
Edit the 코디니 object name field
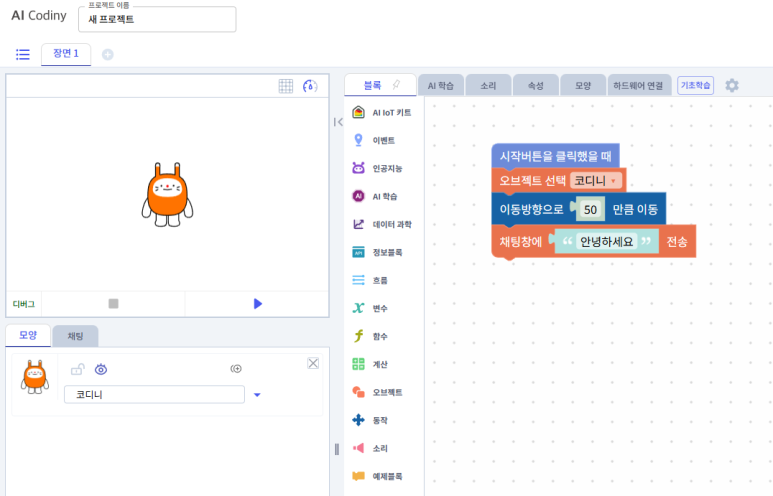pos(154,394)
